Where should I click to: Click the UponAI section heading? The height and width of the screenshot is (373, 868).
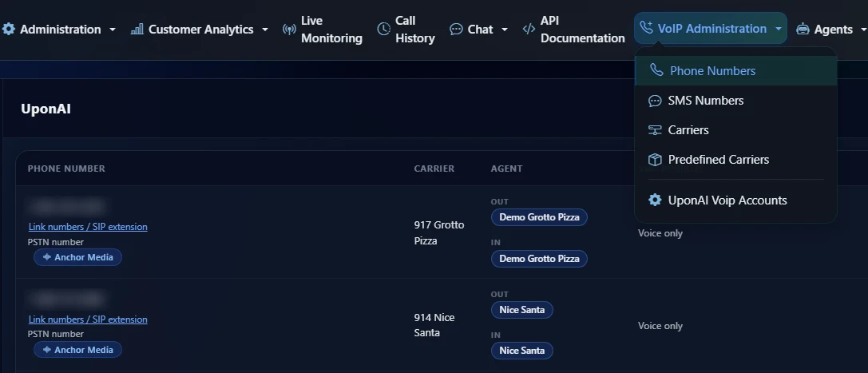pyautogui.click(x=46, y=109)
